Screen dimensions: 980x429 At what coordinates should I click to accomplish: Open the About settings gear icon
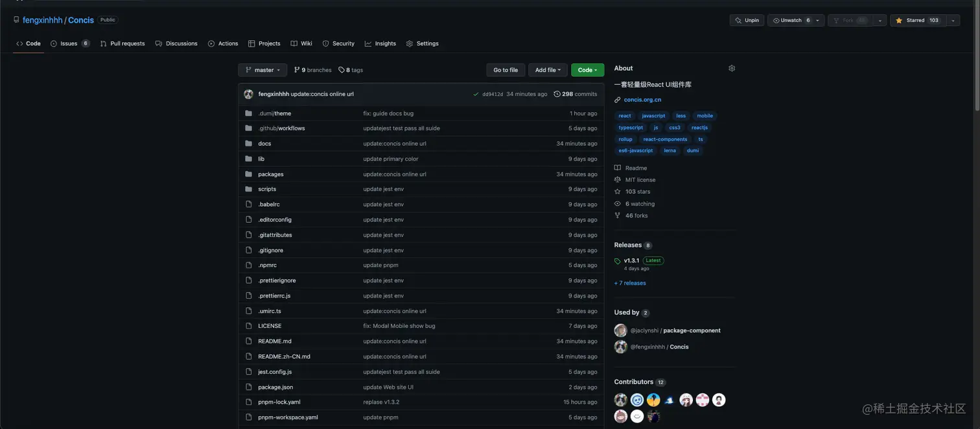point(732,68)
